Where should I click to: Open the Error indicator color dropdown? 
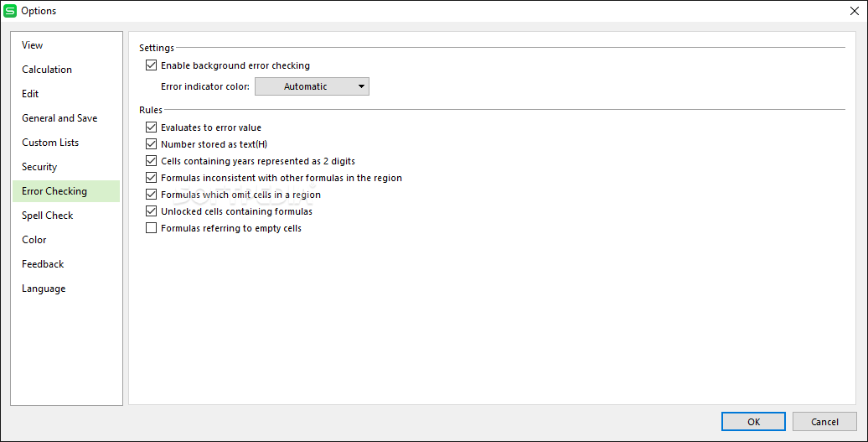pyautogui.click(x=312, y=86)
